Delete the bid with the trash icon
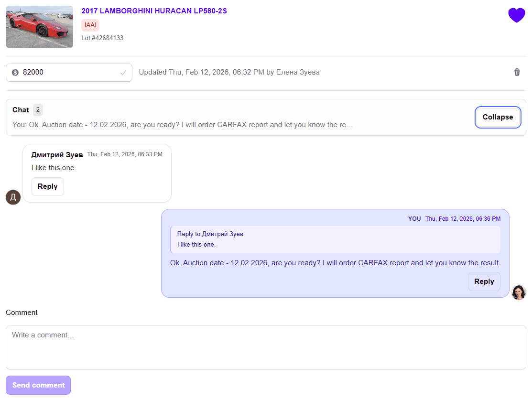Screen dimensions: 532x400 tap(517, 72)
